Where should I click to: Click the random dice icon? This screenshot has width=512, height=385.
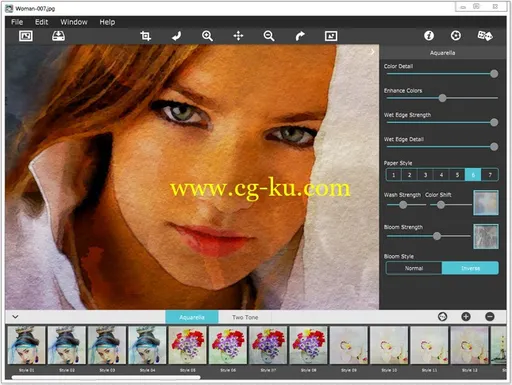(x=485, y=35)
